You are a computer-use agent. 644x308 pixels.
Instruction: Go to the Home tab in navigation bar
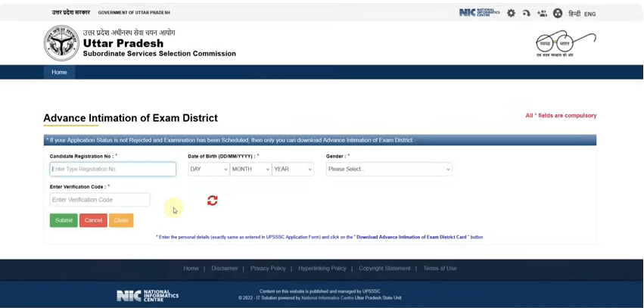tap(59, 73)
